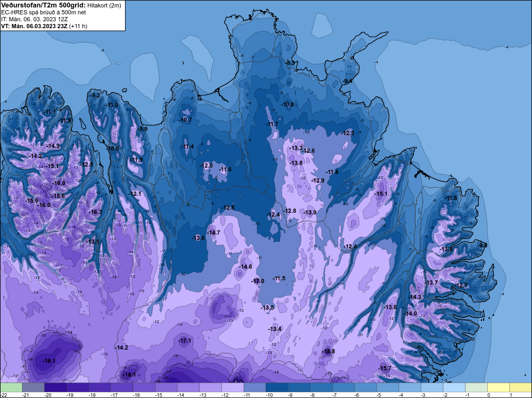The width and height of the screenshot is (532, 398).
Task: Click the "Hitakort (2m)" label in header
Action: click(x=104, y=5)
